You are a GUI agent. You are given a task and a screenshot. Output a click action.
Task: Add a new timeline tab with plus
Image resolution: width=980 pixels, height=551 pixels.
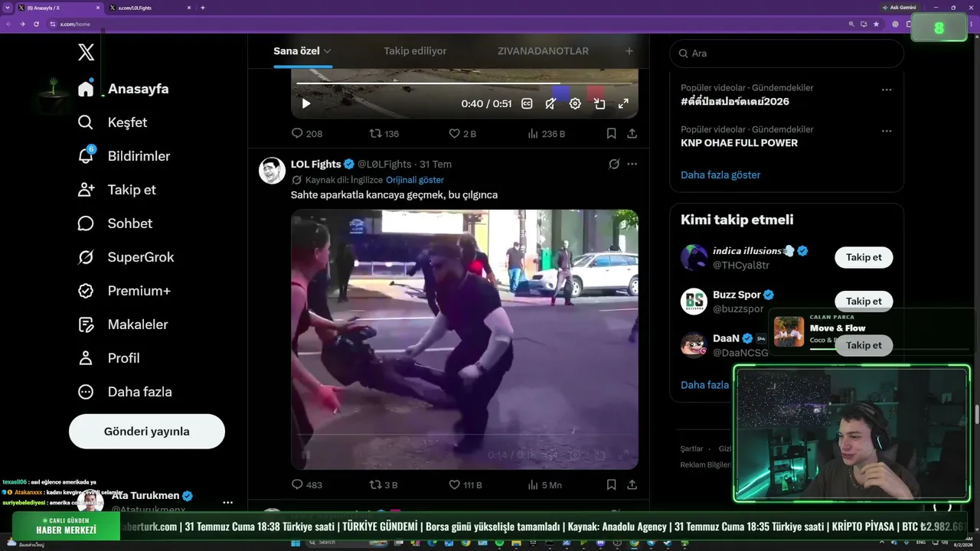629,51
